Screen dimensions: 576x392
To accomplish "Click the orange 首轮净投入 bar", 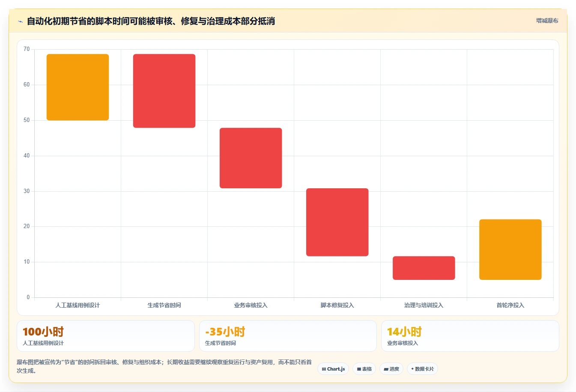I will pyautogui.click(x=510, y=249).
